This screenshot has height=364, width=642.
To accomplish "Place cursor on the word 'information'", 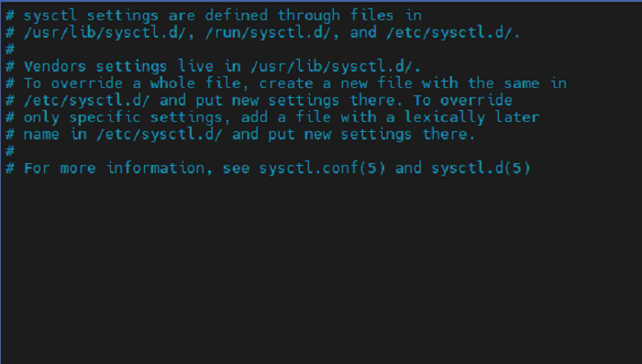I will tap(155, 169).
